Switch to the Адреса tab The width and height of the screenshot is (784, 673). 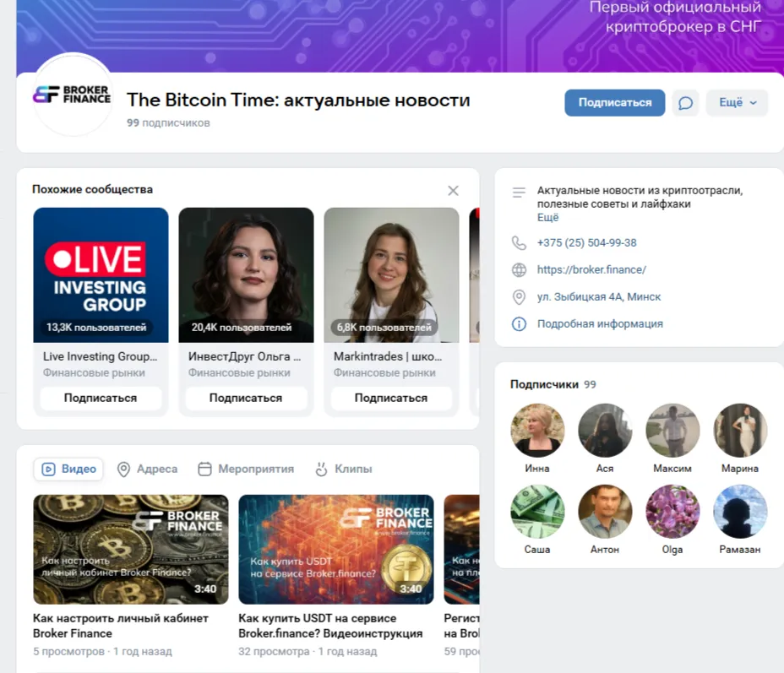click(x=148, y=469)
